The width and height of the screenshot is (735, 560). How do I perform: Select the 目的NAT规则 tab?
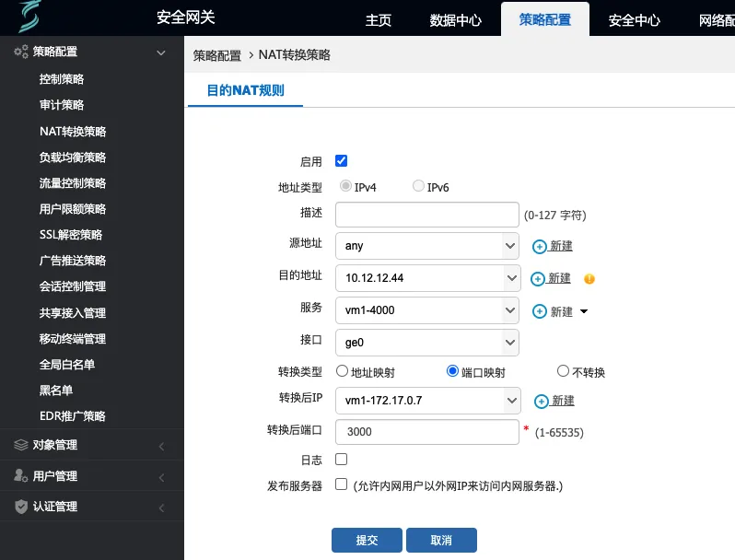246,90
